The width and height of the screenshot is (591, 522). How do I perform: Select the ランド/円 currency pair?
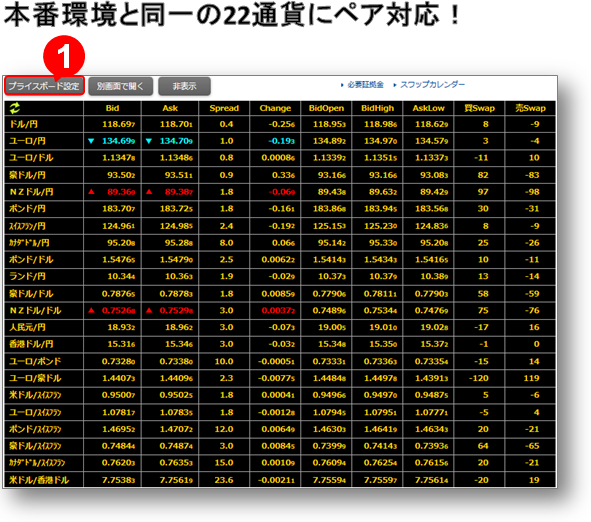[x=27, y=276]
